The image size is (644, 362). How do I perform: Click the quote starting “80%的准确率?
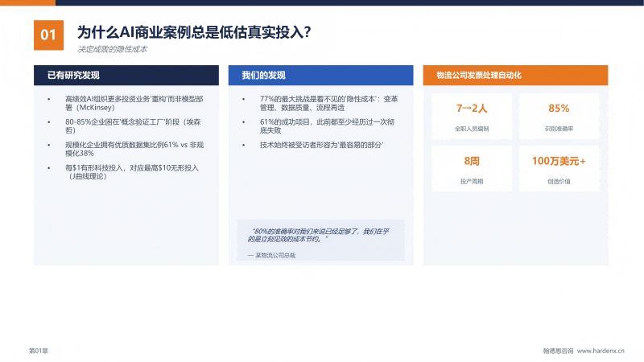[x=318, y=235]
